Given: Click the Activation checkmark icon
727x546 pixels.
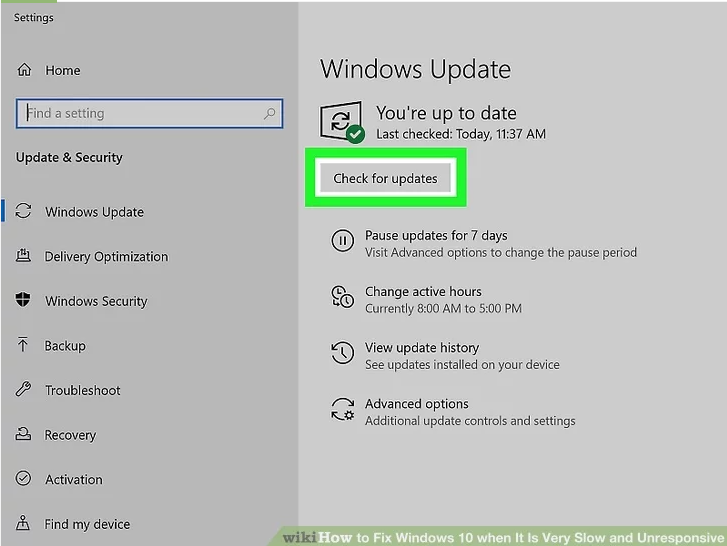Looking at the screenshot, I should [24, 480].
